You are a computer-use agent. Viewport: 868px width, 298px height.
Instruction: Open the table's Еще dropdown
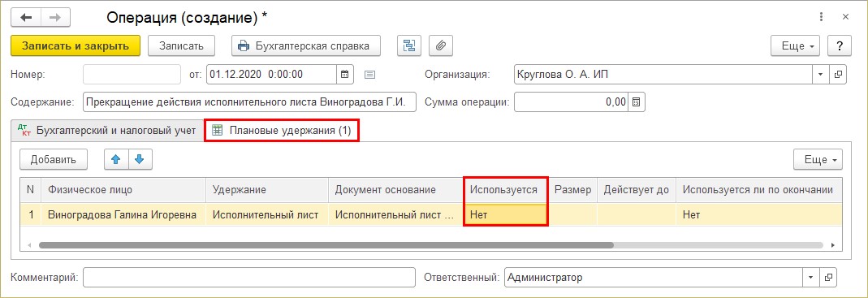point(818,159)
